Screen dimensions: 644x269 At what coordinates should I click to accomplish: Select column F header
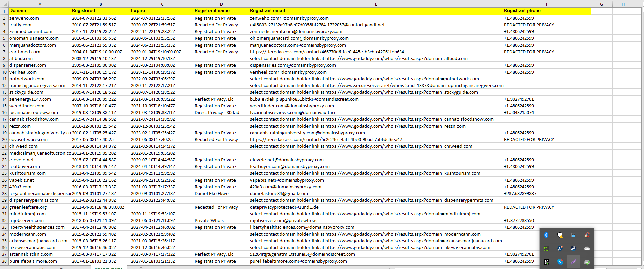click(x=547, y=4)
